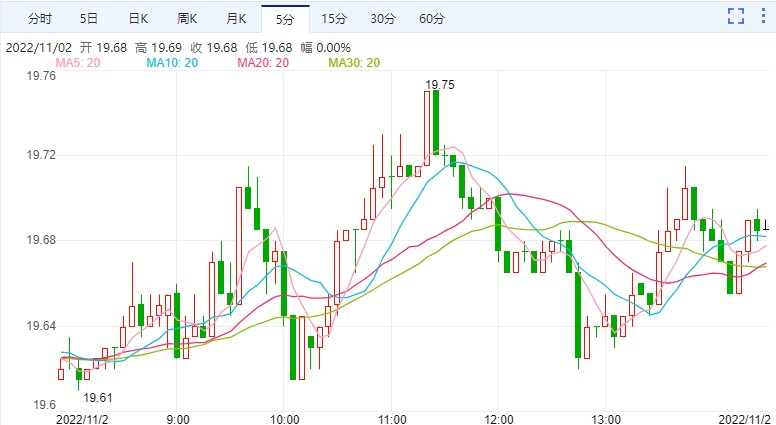Click the 19.61 low price label
Image resolution: width=776 pixels, height=425 pixels.
point(97,397)
